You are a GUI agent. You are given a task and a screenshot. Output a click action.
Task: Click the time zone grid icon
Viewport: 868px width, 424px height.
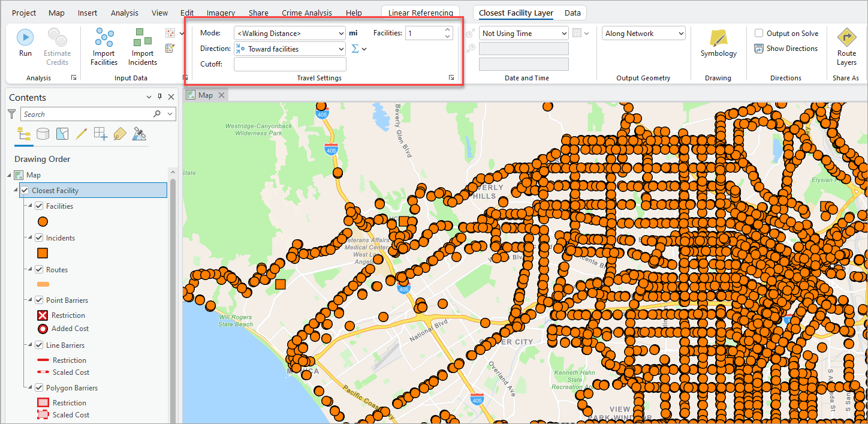tap(577, 33)
